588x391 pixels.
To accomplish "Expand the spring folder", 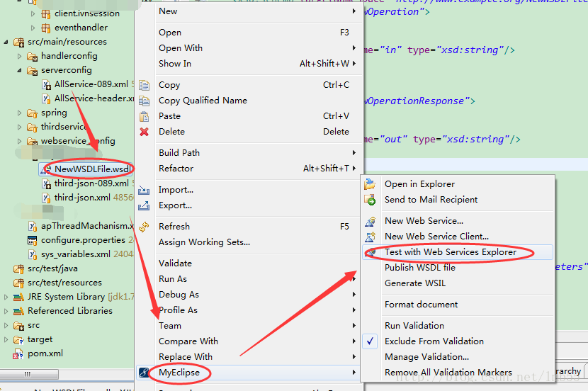I will click(x=20, y=113).
